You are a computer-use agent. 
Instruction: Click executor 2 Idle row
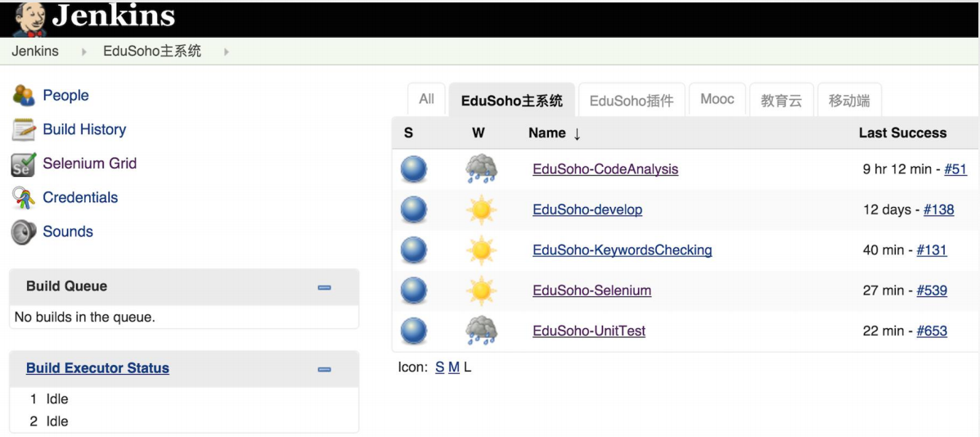tap(184, 421)
